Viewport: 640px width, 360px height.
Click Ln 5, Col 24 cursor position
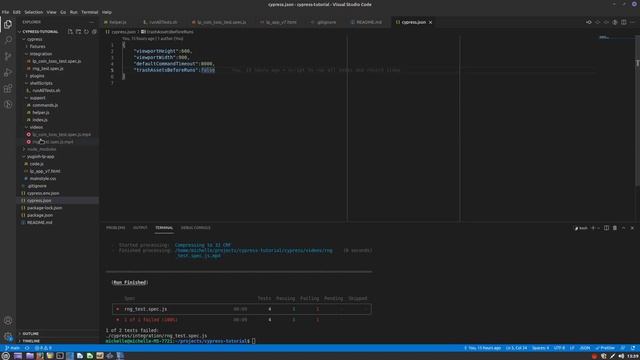[x=516, y=348]
